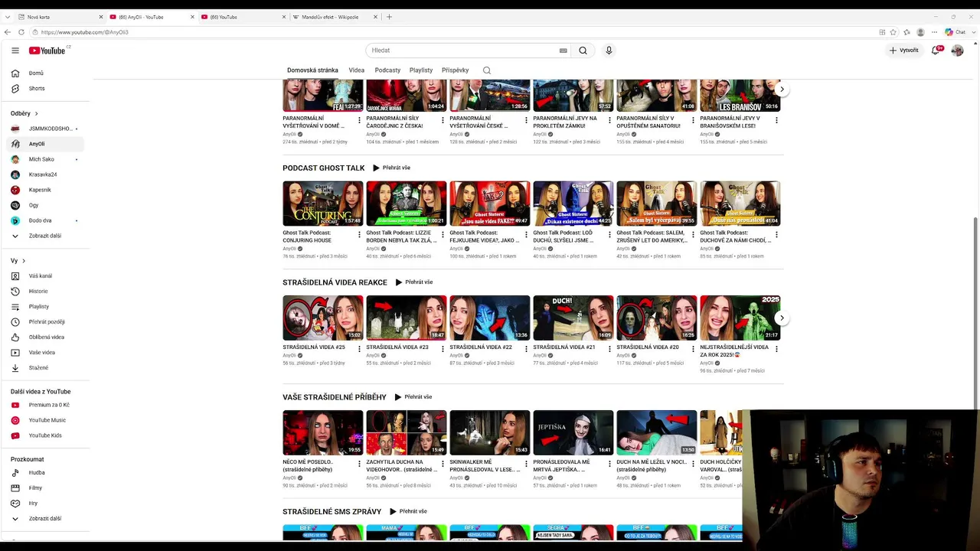Search within the AnyOli channel
Screen dimensions: 980x551
point(486,70)
